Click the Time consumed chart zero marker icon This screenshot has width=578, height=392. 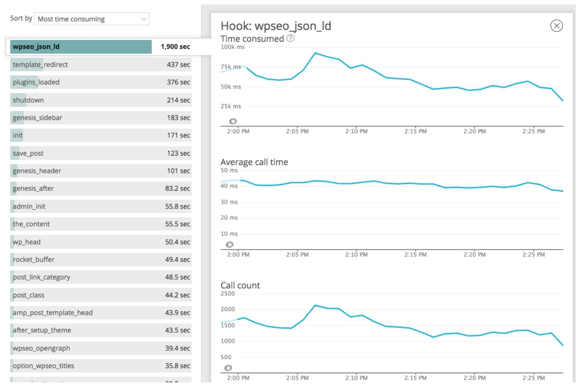tap(233, 121)
